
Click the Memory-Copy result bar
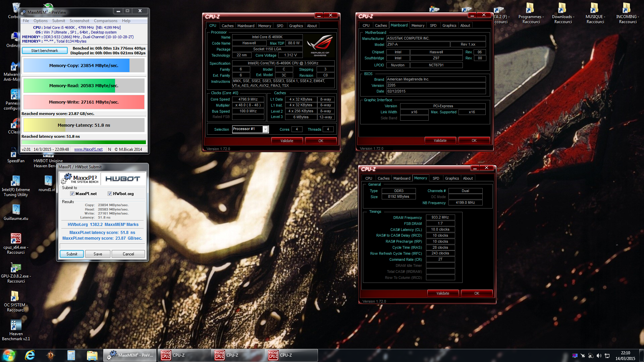tap(84, 66)
